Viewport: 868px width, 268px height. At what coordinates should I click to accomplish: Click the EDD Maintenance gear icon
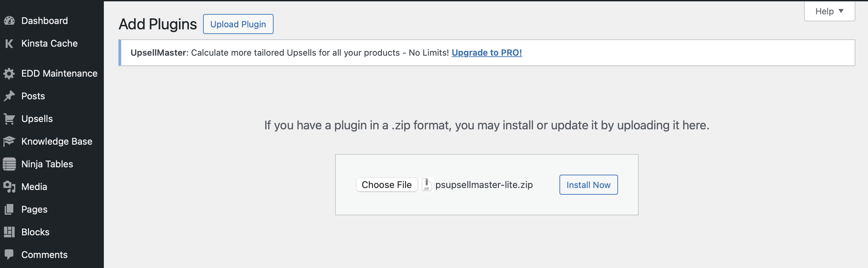pyautogui.click(x=9, y=74)
